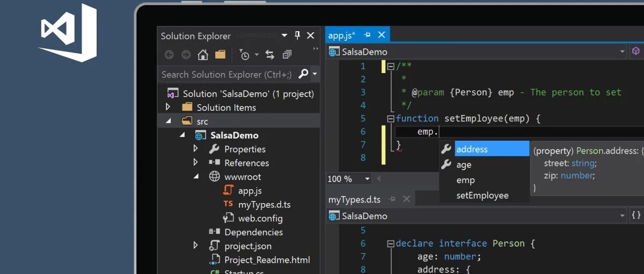Click the magnifier search icon in Solution Explorer
Screen dimensions: 644x274
coord(303,74)
